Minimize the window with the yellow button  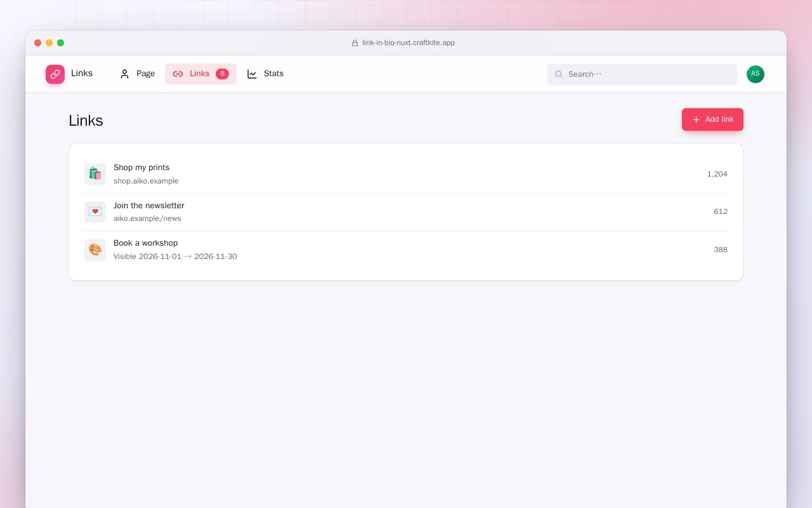pyautogui.click(x=49, y=43)
